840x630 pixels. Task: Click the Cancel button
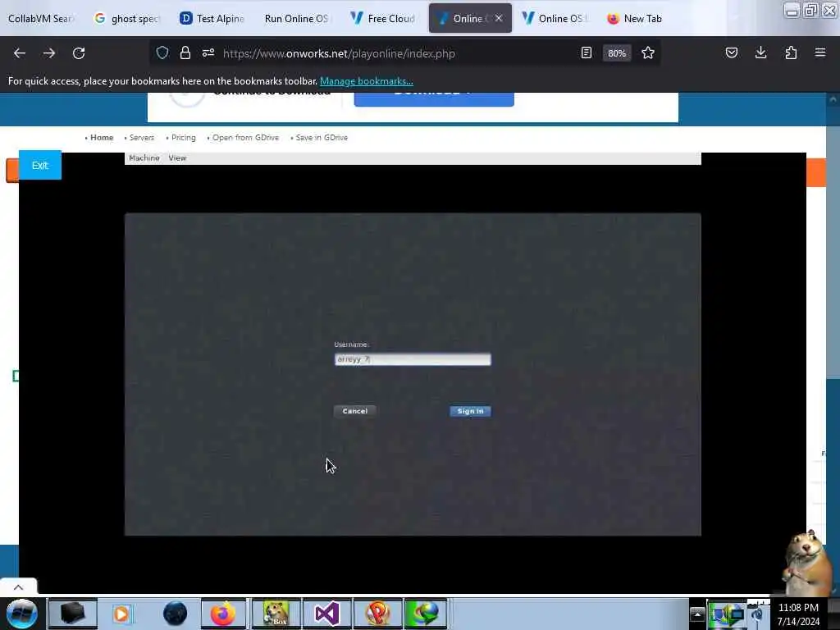[x=354, y=411]
